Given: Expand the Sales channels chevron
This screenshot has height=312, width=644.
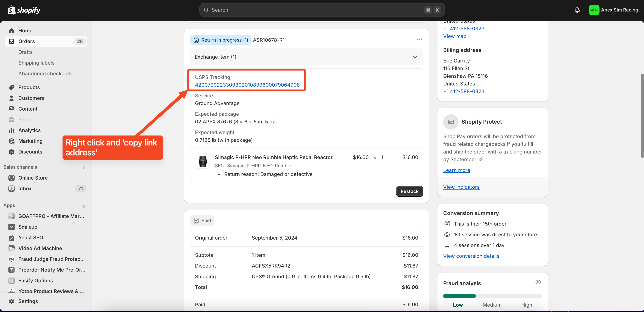Looking at the screenshot, I should coord(83,168).
